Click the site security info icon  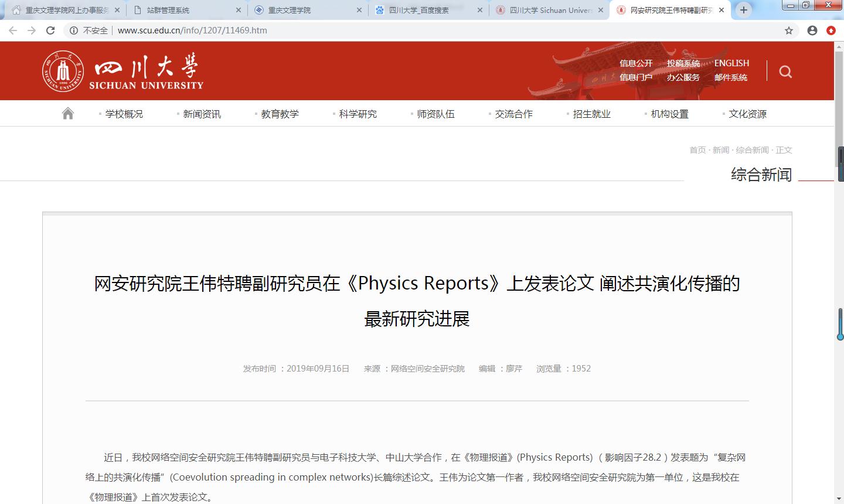pyautogui.click(x=74, y=30)
